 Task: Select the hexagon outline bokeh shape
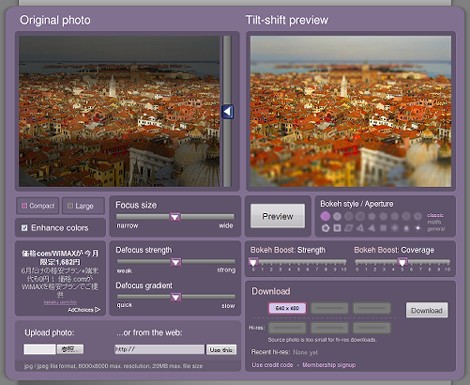tap(325, 228)
